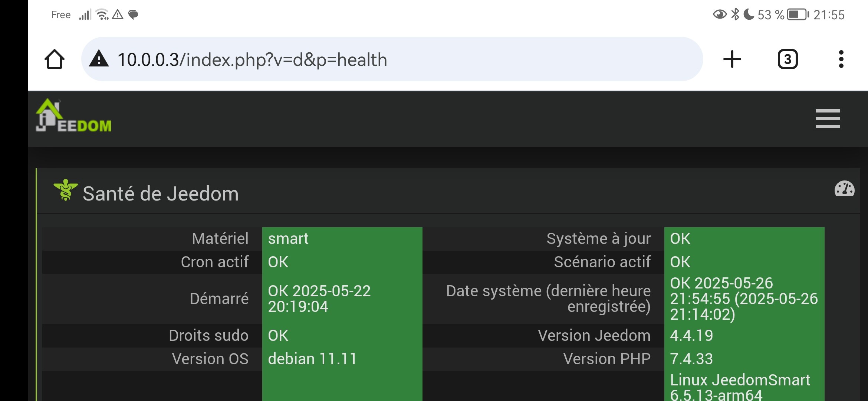Tap the OK value for Scénario actif
Viewport: 868px width, 401px height.
pos(680,262)
